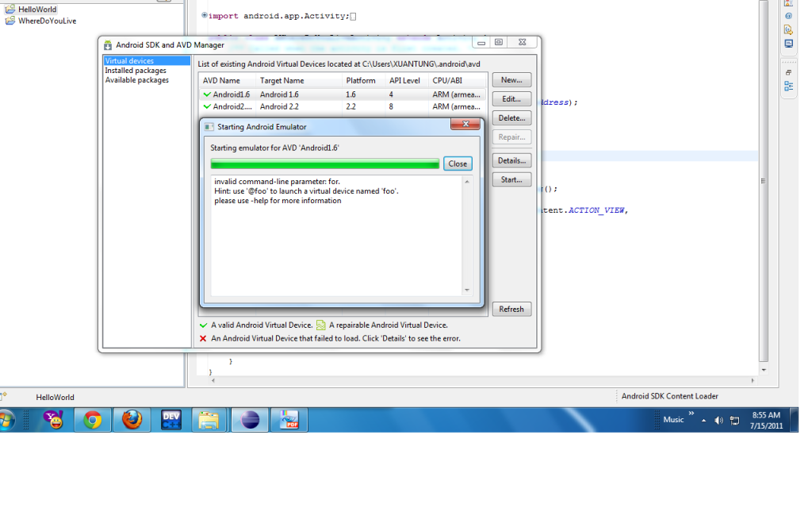Image resolution: width=812 pixels, height=508 pixels.
Task: Click the Refresh button
Action: pos(511,309)
